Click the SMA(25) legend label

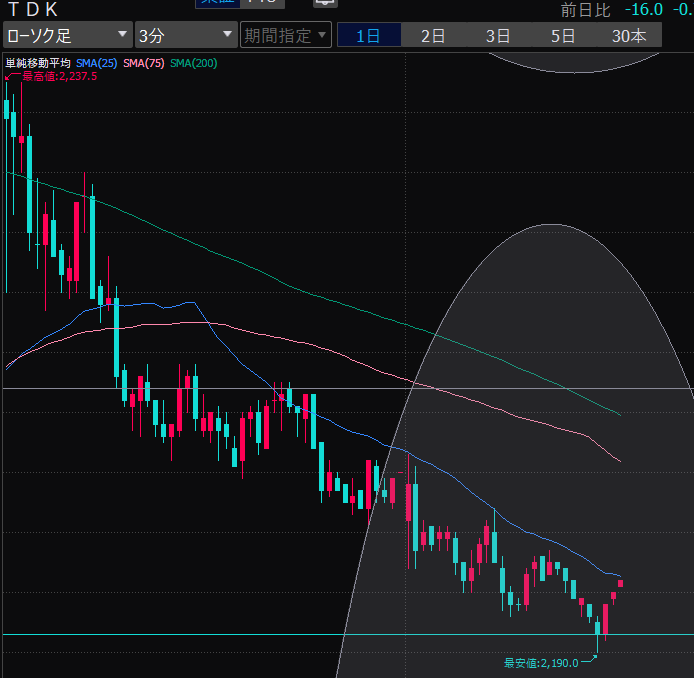[96, 63]
